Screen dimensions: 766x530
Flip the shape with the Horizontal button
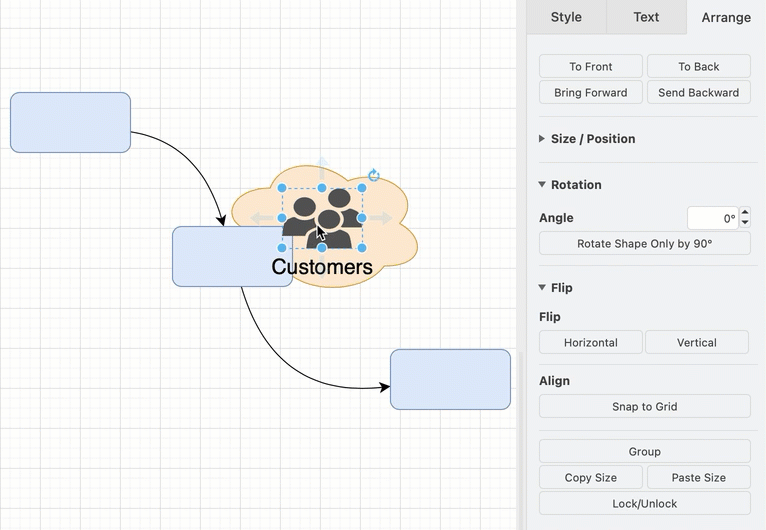coord(591,342)
